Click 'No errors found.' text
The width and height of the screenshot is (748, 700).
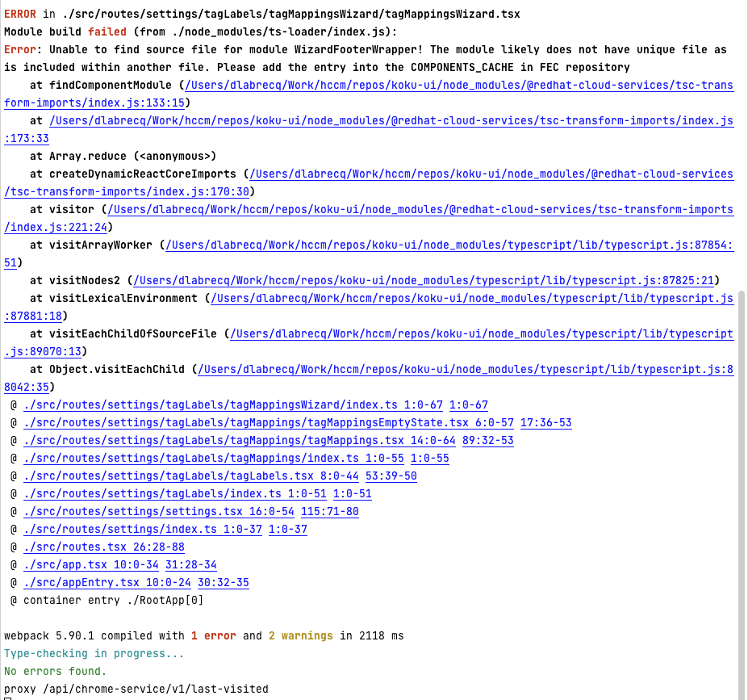[56, 672]
